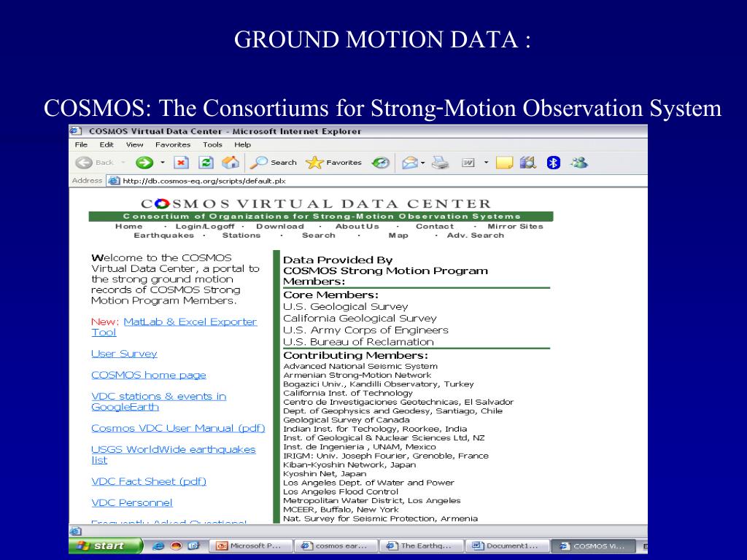747x560 pixels.
Task: Open the View menu
Action: pos(134,145)
